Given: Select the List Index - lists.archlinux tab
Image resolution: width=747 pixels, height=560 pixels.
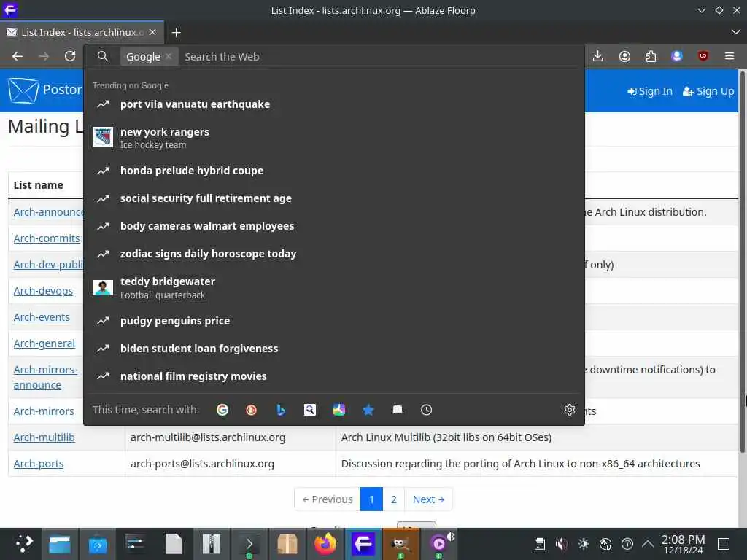Looking at the screenshot, I should pyautogui.click(x=82, y=32).
